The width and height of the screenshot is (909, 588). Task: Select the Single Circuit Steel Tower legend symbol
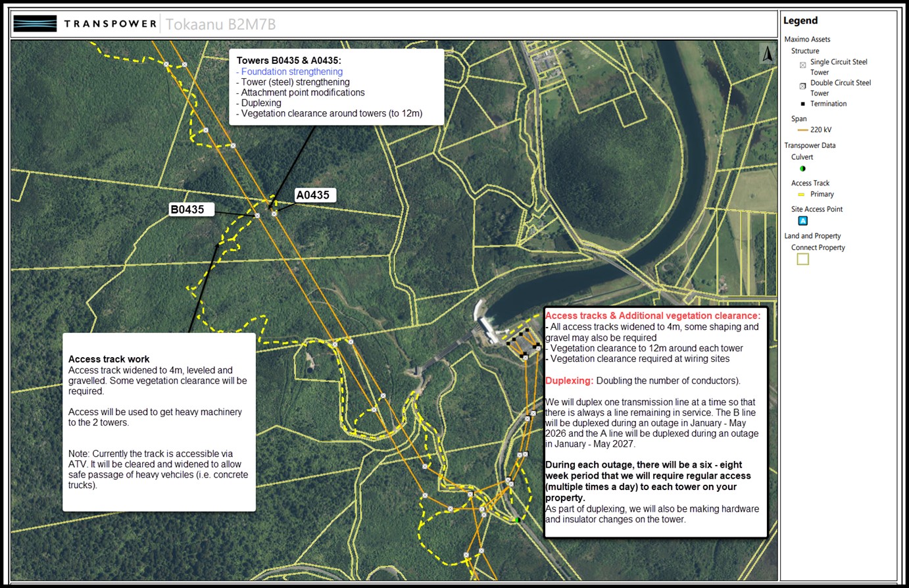(802, 65)
